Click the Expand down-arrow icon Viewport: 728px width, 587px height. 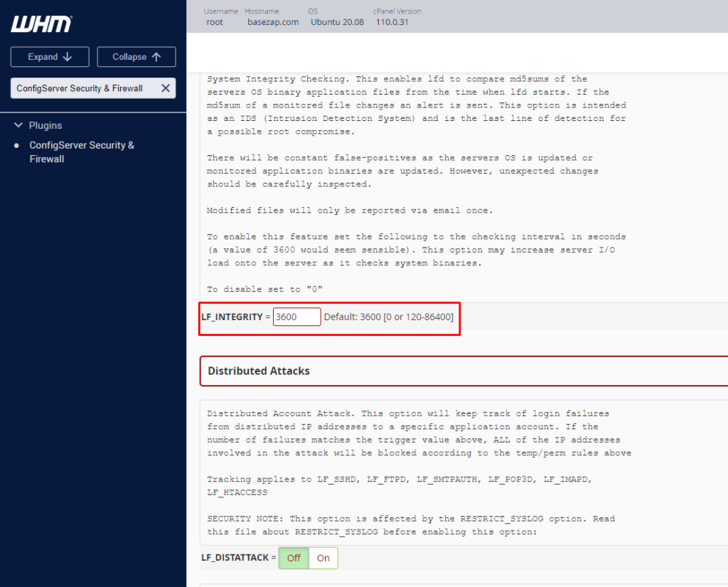(x=68, y=57)
